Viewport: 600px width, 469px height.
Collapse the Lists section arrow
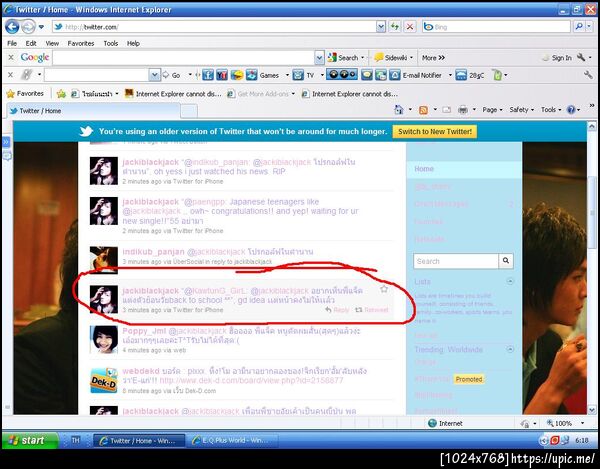pos(510,281)
